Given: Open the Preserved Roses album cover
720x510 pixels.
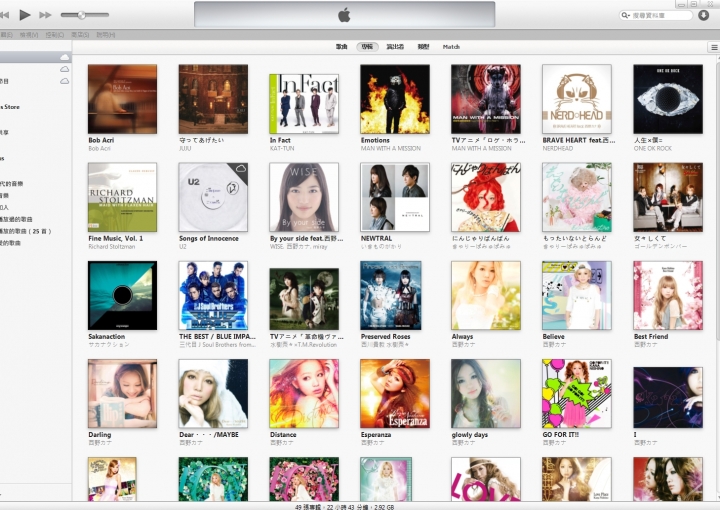Looking at the screenshot, I should coord(391,296).
